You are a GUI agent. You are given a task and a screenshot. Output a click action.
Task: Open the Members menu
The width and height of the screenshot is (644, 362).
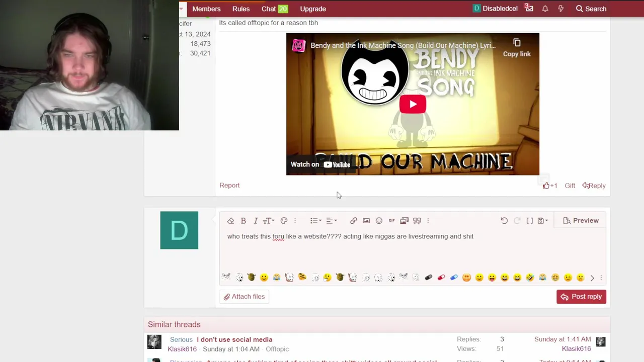[x=206, y=9]
